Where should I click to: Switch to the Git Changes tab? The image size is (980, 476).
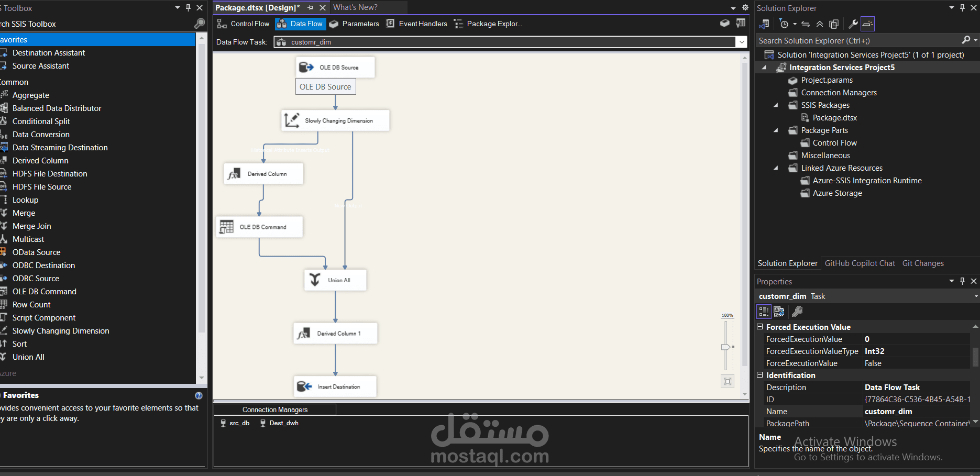click(x=923, y=263)
